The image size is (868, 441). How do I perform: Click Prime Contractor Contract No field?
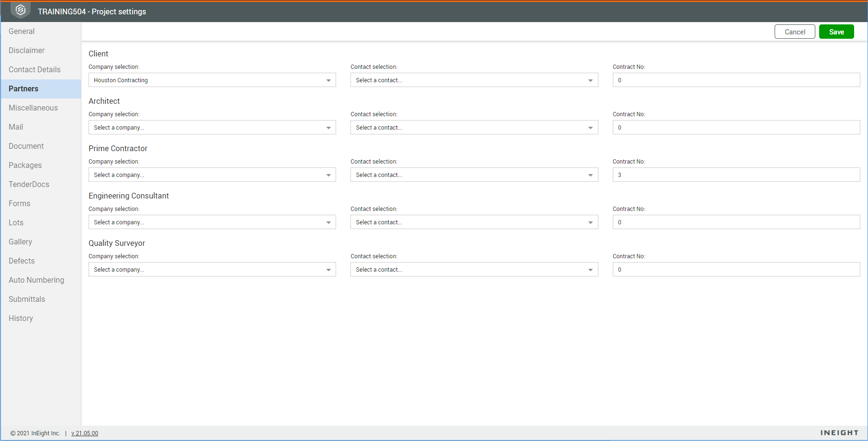pyautogui.click(x=736, y=175)
